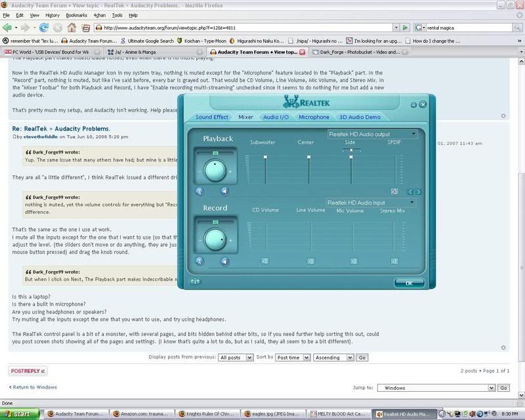Click the POSTREPLY button
This screenshot has width=525, height=420.
tap(28, 371)
